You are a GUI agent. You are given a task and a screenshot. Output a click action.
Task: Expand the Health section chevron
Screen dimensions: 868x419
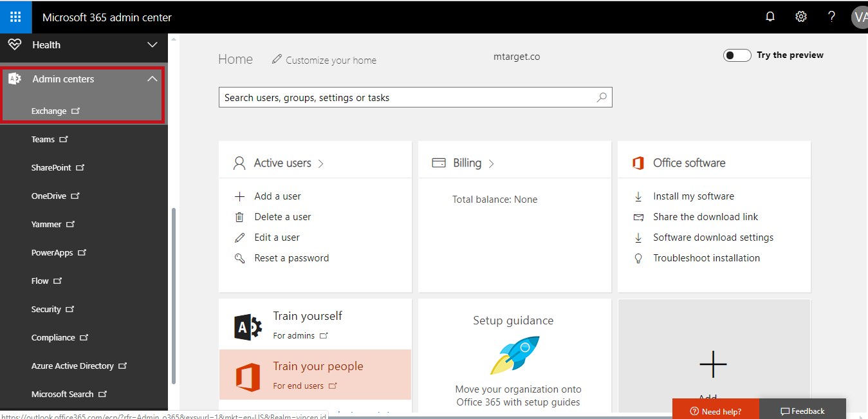(152, 45)
